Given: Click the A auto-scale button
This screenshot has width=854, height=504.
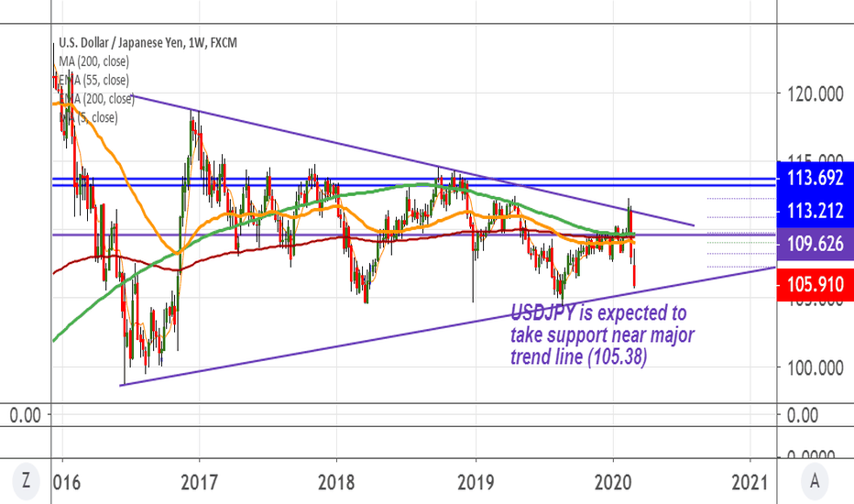Looking at the screenshot, I should (x=815, y=481).
